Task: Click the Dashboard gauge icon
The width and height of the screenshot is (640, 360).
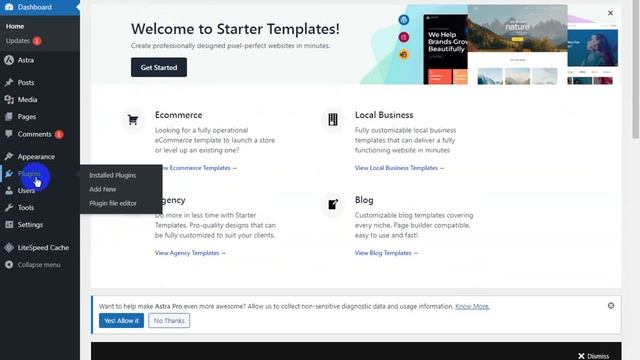Action: point(9,7)
